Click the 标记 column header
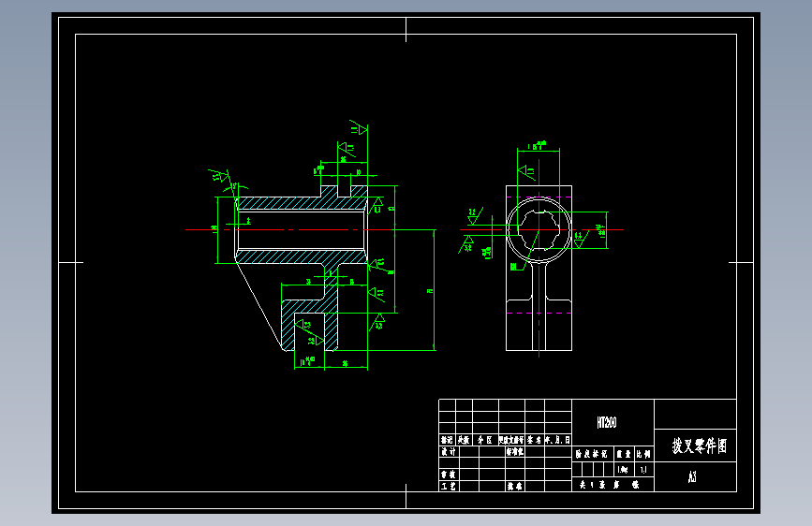Viewport: 812px width, 526px height. [447, 440]
